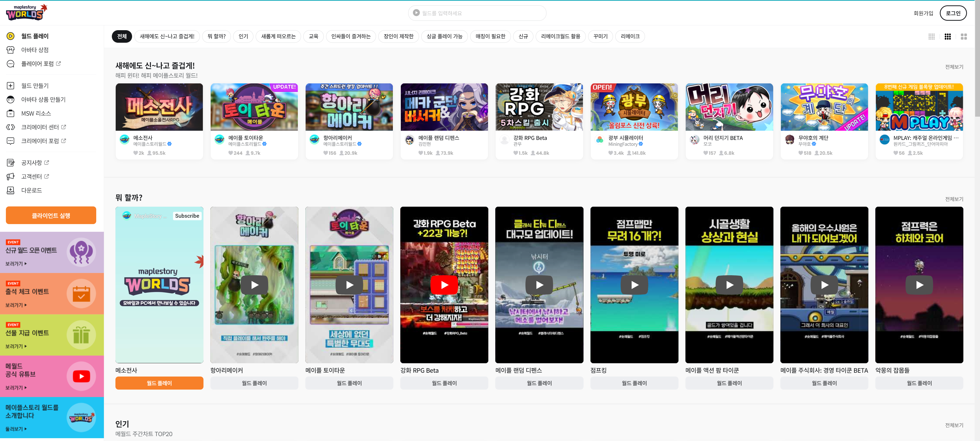Click the 로그인 button
Image resolution: width=980 pixels, height=441 pixels.
click(953, 13)
